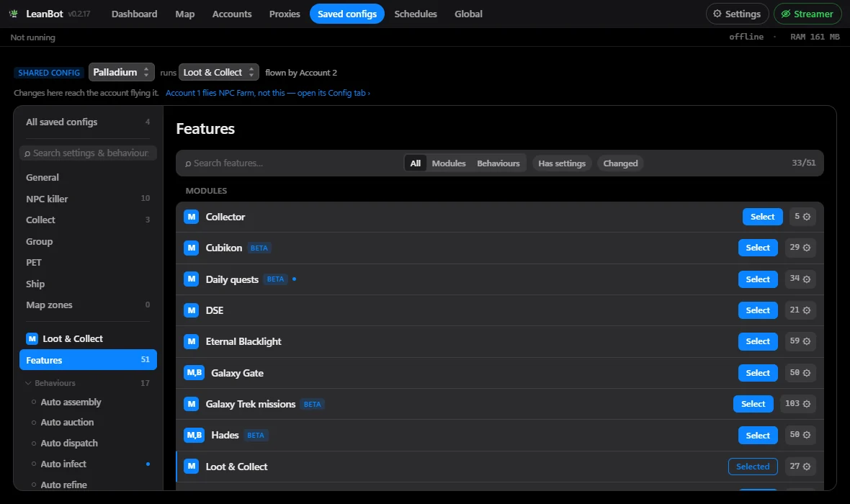Focus the Search features input
Screen dimensions: 850x504
click(x=292, y=163)
